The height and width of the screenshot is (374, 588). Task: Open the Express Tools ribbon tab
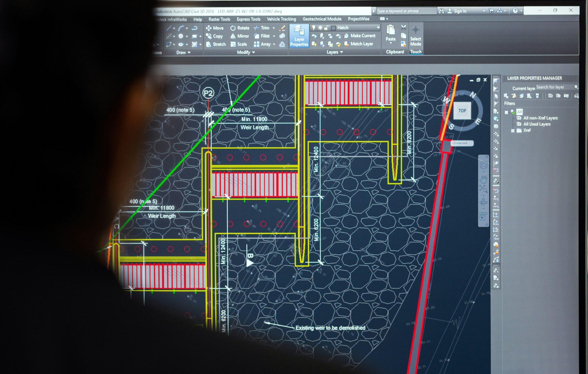tap(248, 19)
